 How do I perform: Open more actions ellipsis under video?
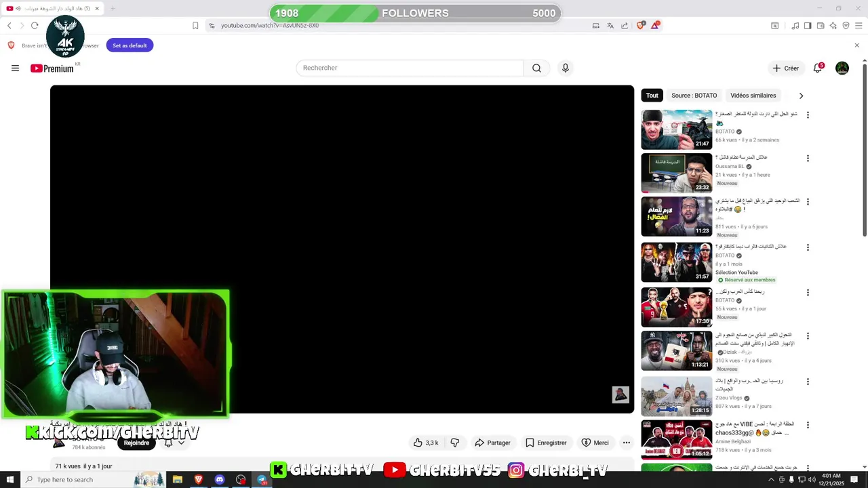627,443
